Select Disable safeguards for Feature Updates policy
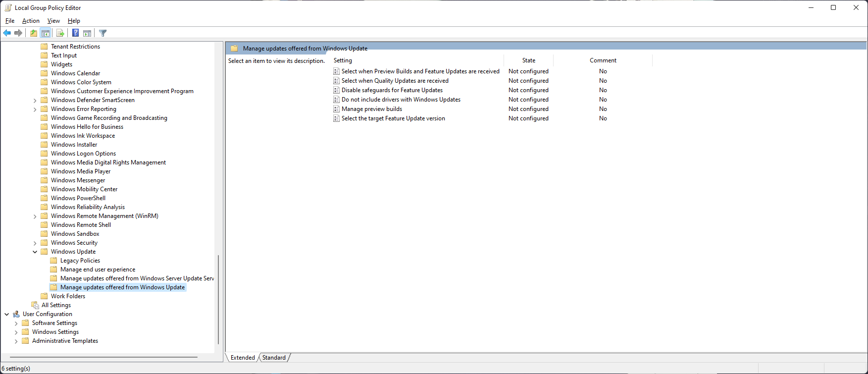Screen dimensions: 868x374 tap(392, 90)
